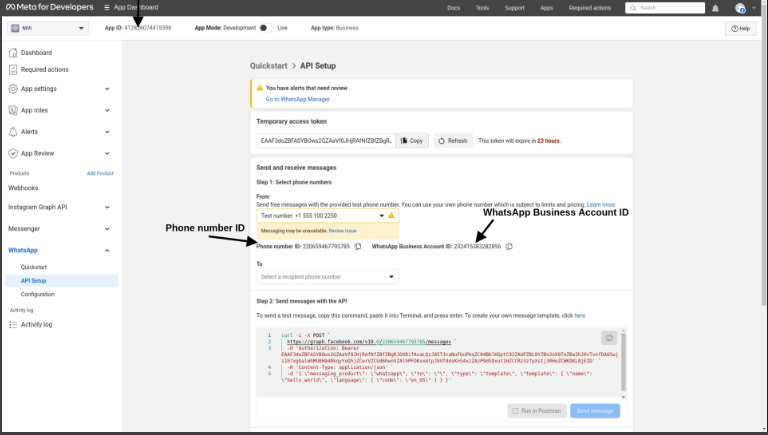Expand Instagram Graph API section

(x=107, y=207)
